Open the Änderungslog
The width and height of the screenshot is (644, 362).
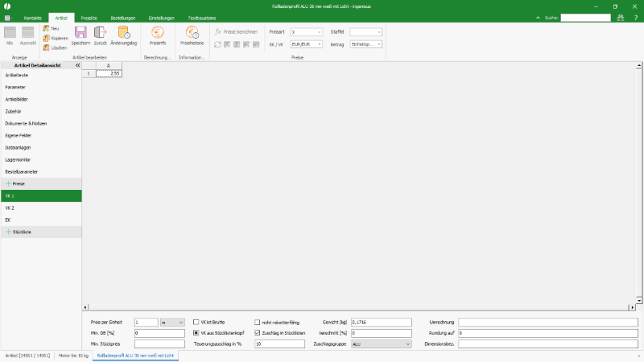[x=124, y=35]
